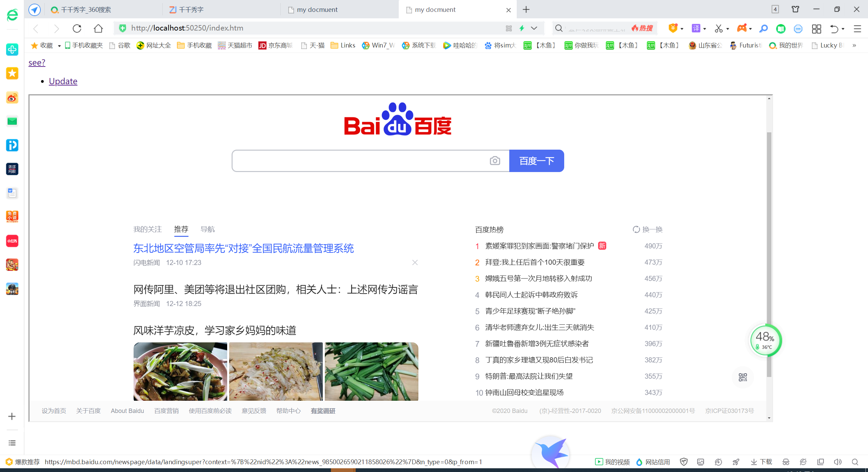Click the sidebar list menu icon
This screenshot has width=868, height=472.
[12, 443]
